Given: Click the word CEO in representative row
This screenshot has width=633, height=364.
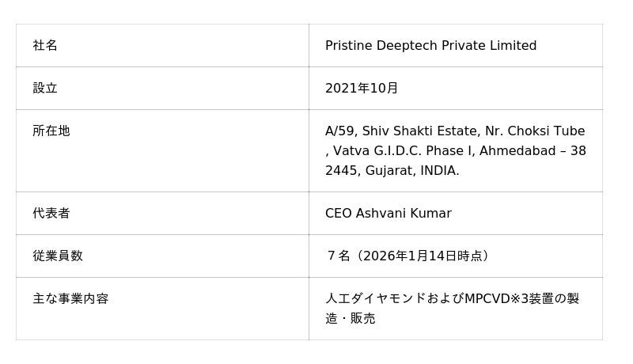Looking at the screenshot, I should coord(339,214).
